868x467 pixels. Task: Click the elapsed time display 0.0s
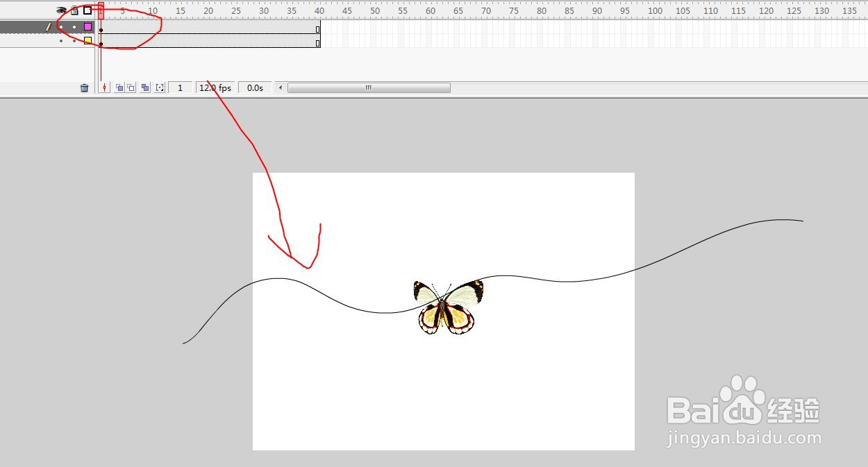[256, 88]
